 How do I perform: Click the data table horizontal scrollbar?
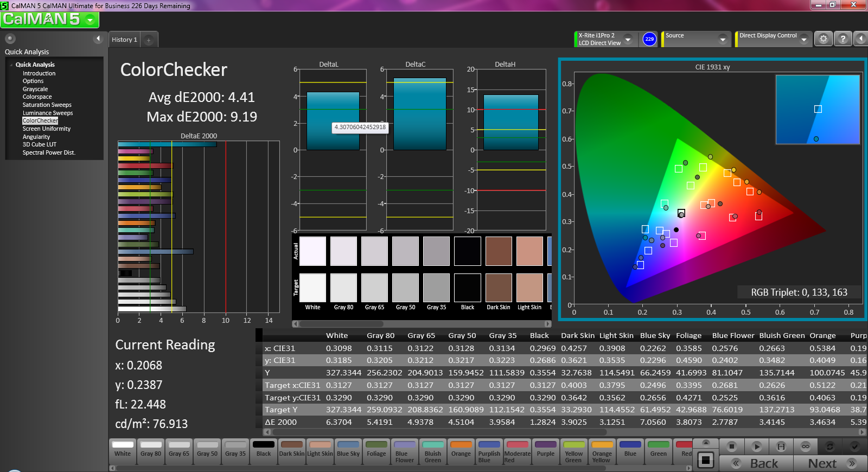tap(564, 432)
